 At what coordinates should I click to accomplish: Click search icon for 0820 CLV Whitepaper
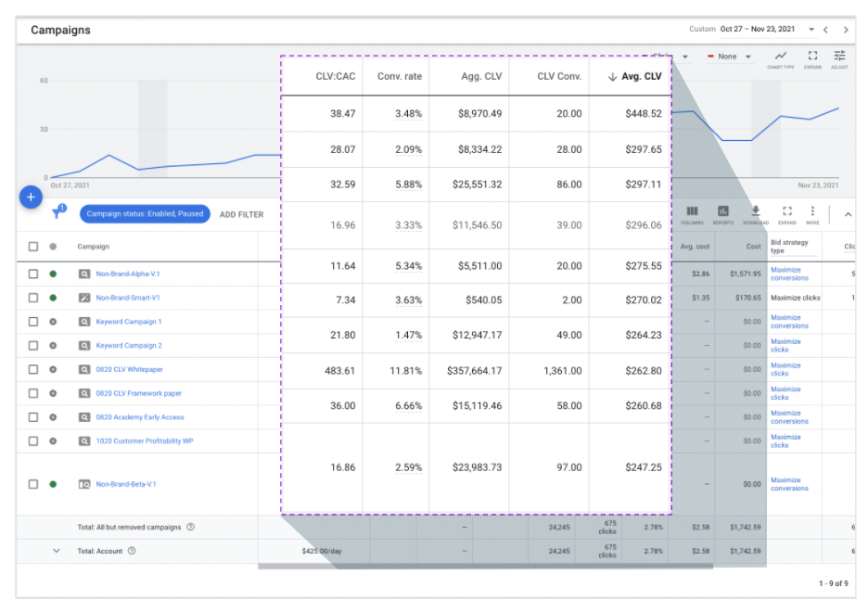click(x=84, y=369)
